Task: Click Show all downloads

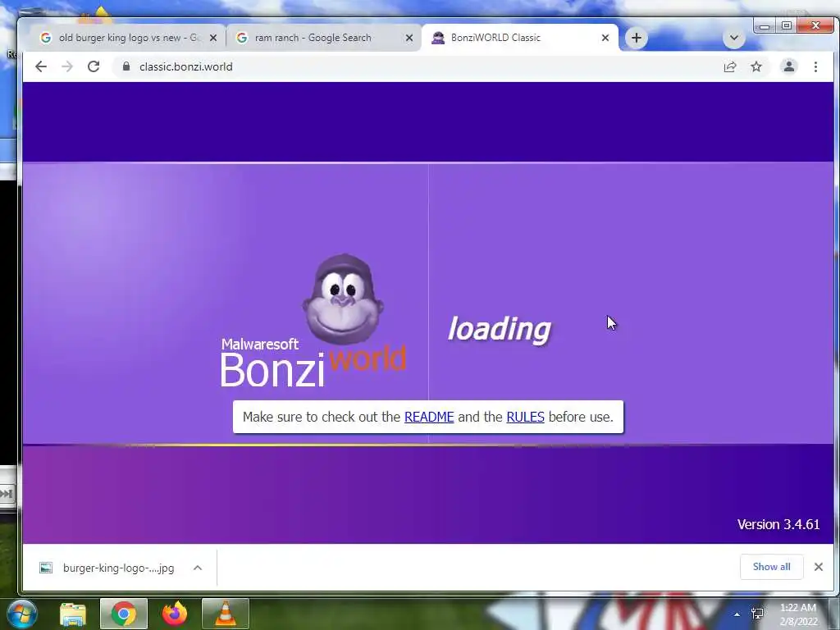Action: point(771,567)
